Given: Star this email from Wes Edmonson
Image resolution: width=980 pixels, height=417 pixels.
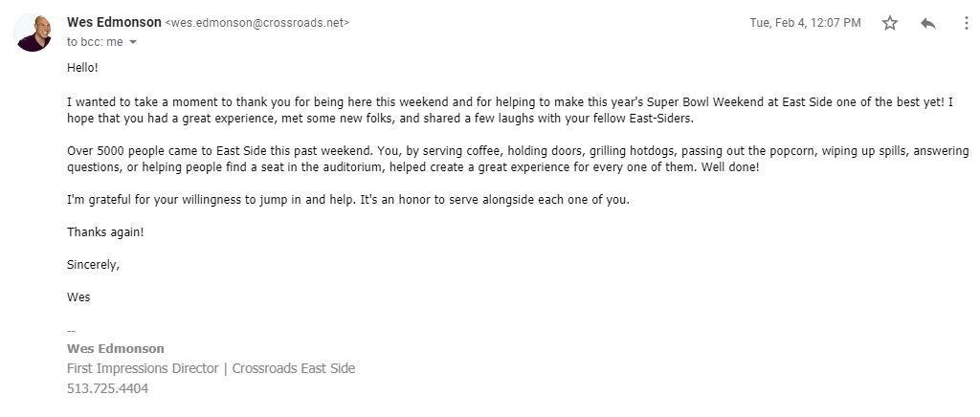Looking at the screenshot, I should [x=890, y=23].
